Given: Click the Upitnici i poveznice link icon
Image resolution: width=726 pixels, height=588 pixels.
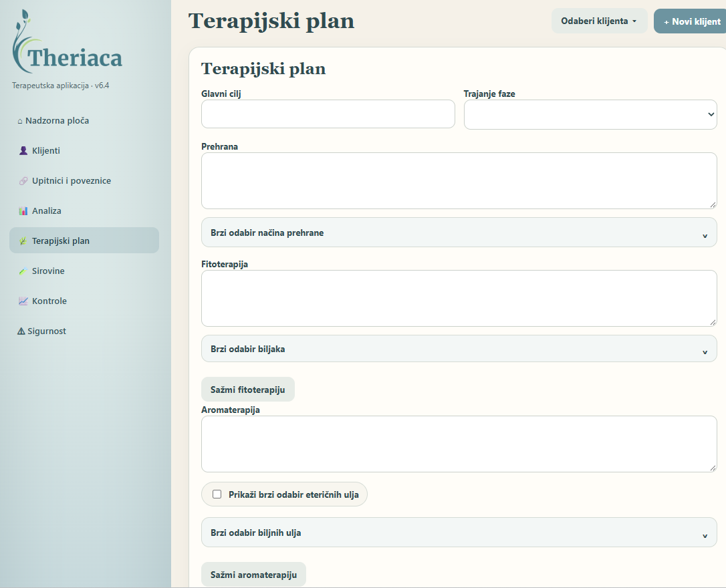Looking at the screenshot, I should 23,181.
